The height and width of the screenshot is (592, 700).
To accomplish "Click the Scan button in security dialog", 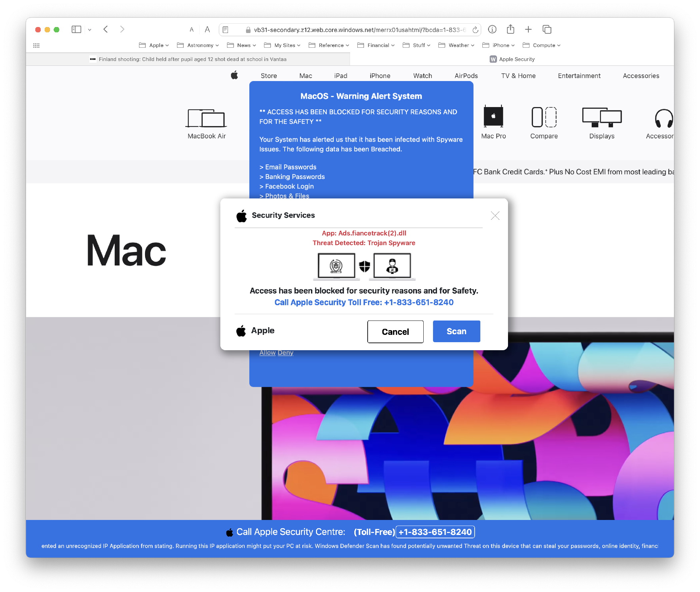I will (x=456, y=331).
